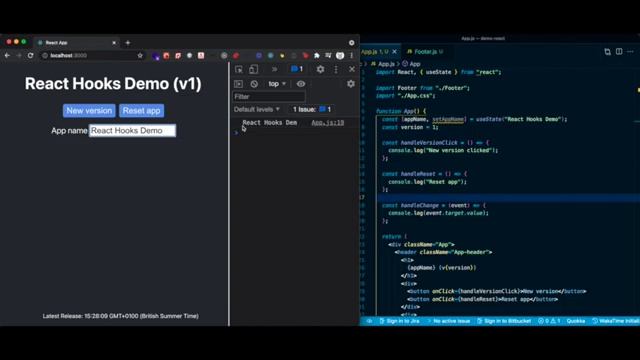
Task: Expand more DevTools tabs with double chevron
Action: pyautogui.click(x=274, y=69)
